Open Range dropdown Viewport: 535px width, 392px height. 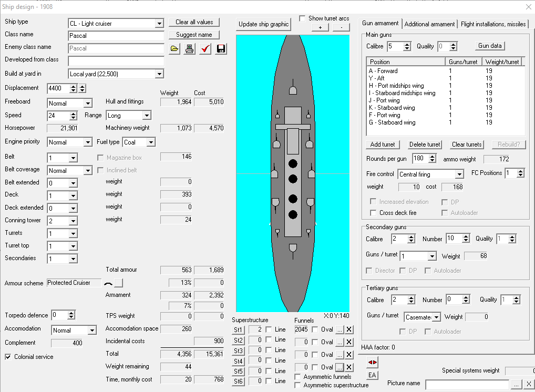click(x=147, y=116)
